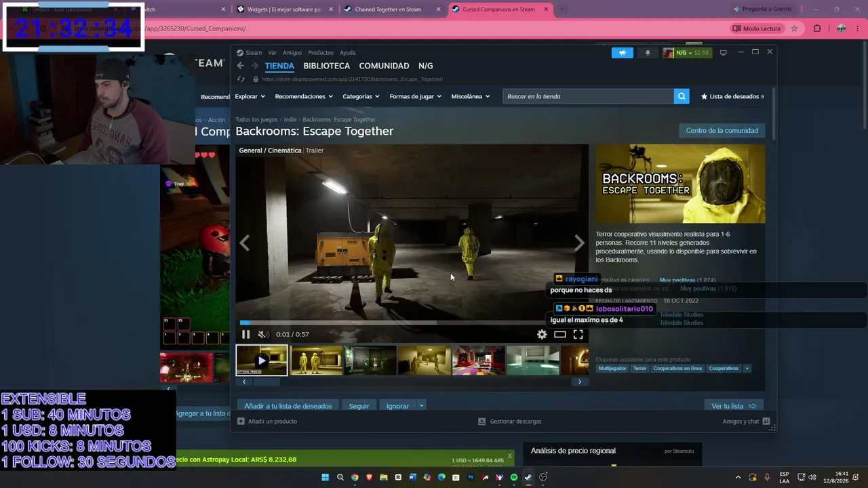Expand more tags with plus button
The image size is (868, 488).
[x=747, y=369]
